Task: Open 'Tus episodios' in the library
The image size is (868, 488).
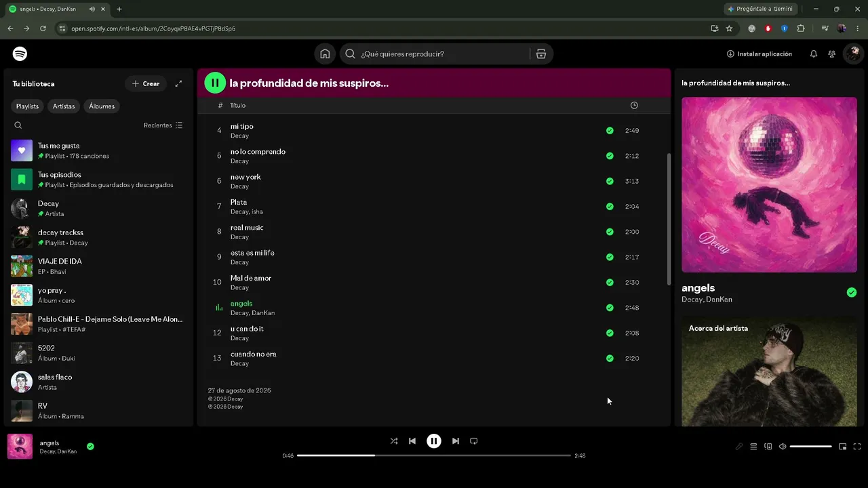Action: point(98,180)
